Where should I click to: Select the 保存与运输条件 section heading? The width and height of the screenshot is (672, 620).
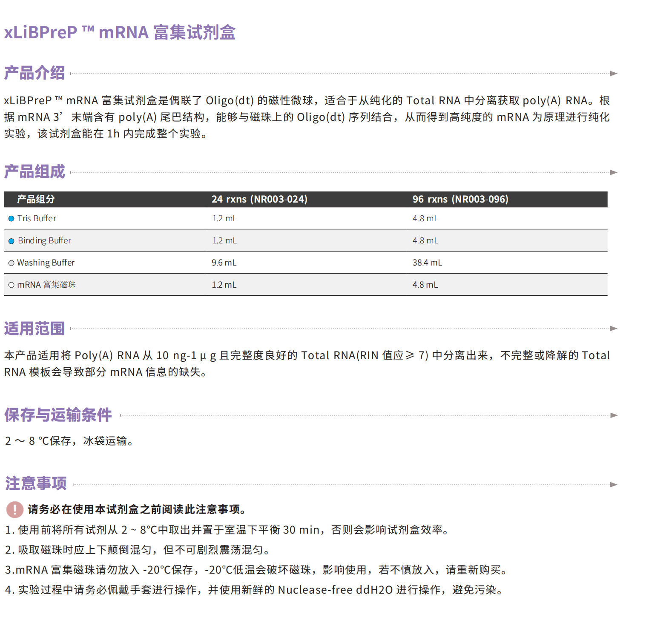tap(58, 415)
